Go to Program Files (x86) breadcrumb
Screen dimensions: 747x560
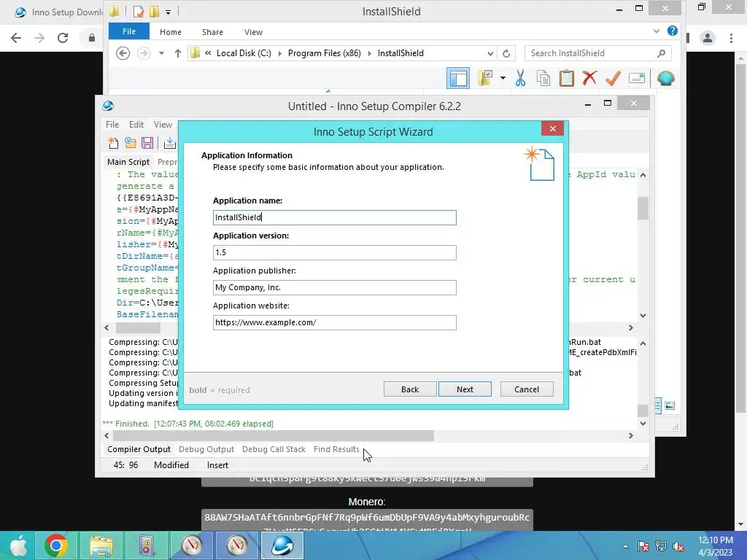click(x=325, y=53)
